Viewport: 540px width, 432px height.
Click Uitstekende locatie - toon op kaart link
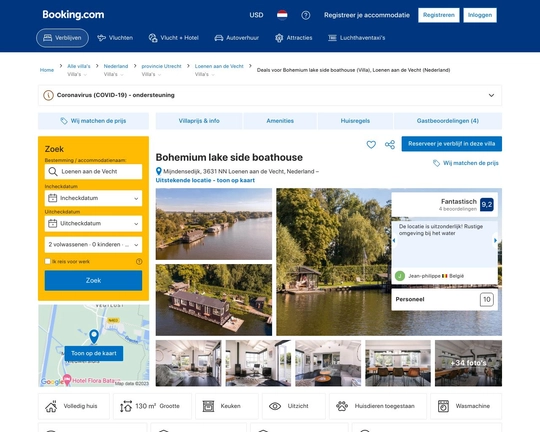pos(205,180)
